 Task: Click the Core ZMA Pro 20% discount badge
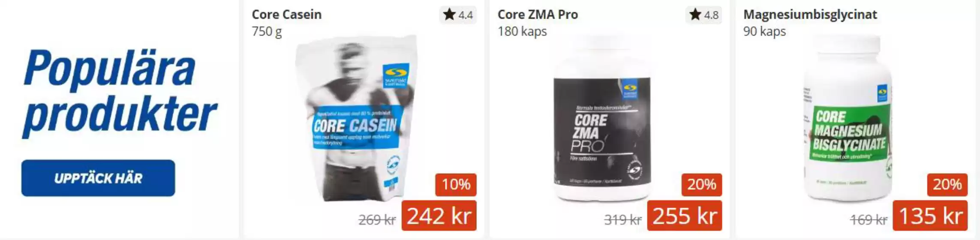(701, 185)
